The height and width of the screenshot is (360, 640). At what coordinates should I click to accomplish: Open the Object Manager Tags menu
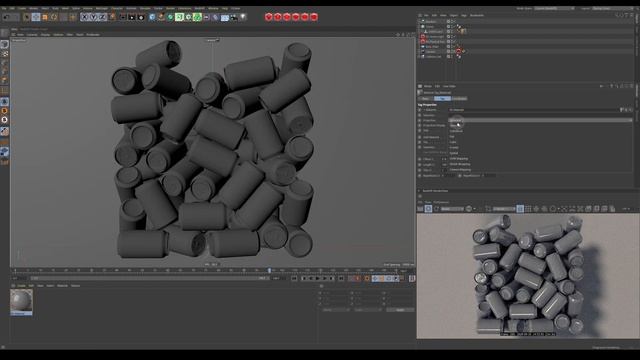[x=464, y=16]
